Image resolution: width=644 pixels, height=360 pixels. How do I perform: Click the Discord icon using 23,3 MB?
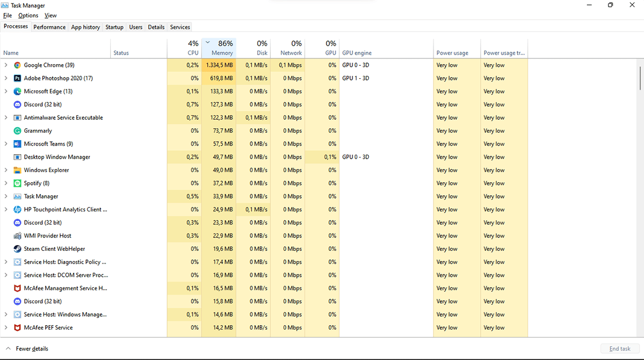17,223
